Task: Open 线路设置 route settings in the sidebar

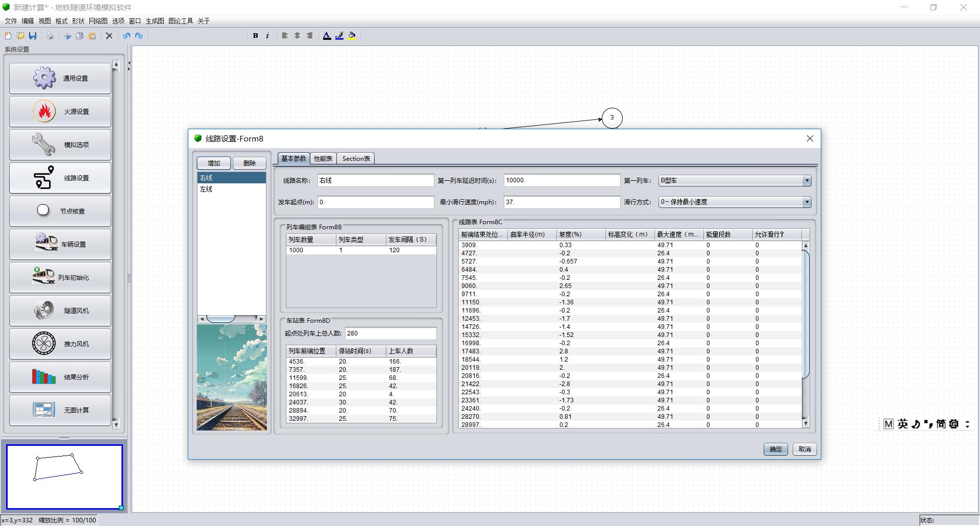Action: [x=60, y=178]
